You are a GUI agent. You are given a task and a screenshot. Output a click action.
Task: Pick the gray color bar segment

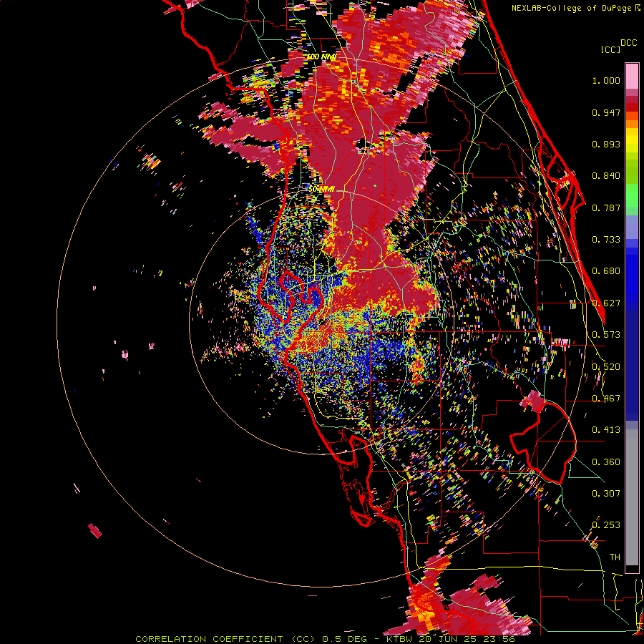(x=632, y=497)
